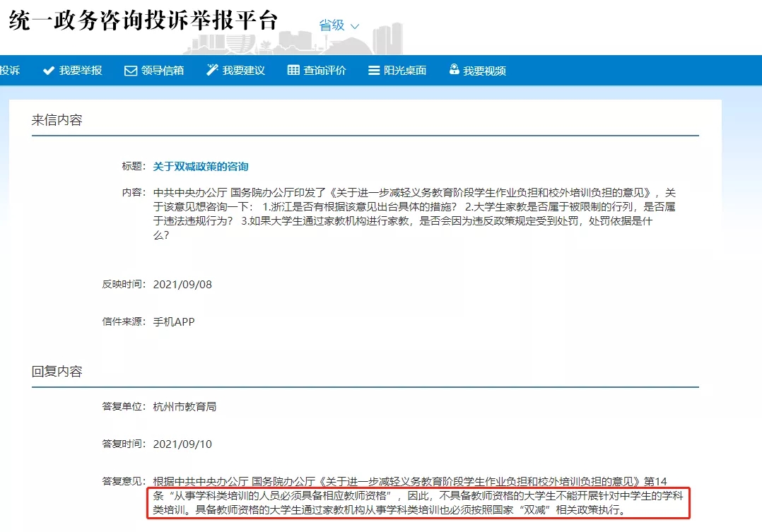Viewport: 762px width, 532px height.
Task: Open the 查询评价 navigation item
Action: pos(317,71)
